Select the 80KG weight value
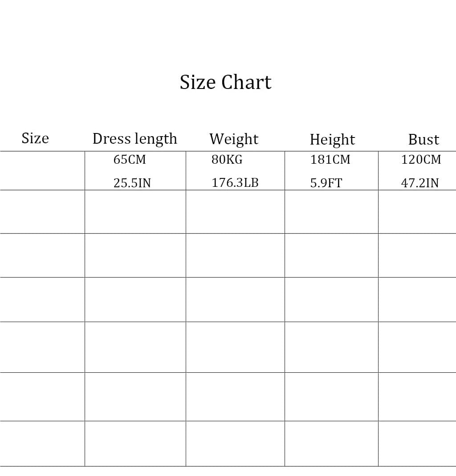Image resolution: width=456 pixels, height=476 pixels. tap(227, 159)
